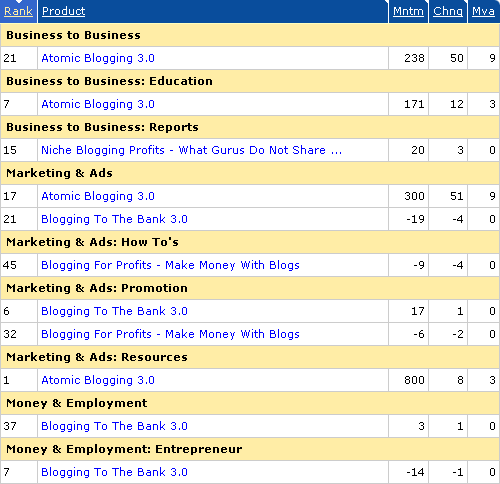
Task: Sort table by Product column header
Action: tap(63, 11)
